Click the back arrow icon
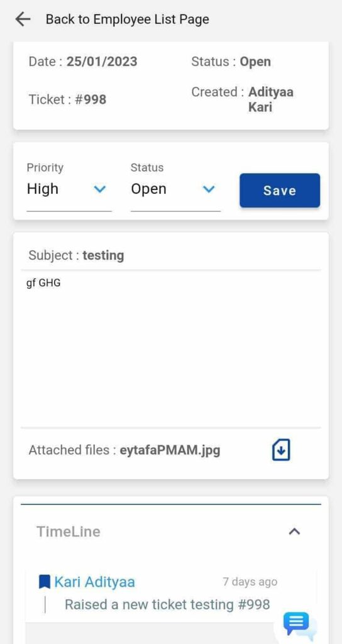 23,19
